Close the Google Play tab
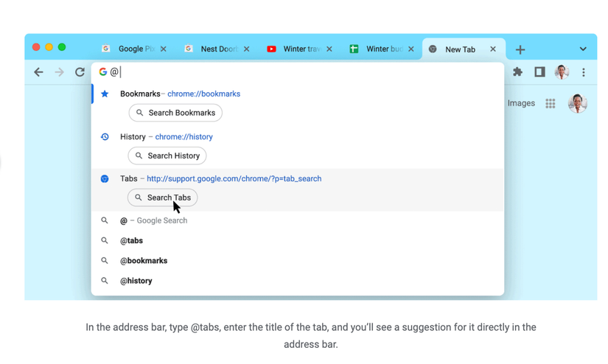This screenshot has width=608, height=364. point(164,49)
